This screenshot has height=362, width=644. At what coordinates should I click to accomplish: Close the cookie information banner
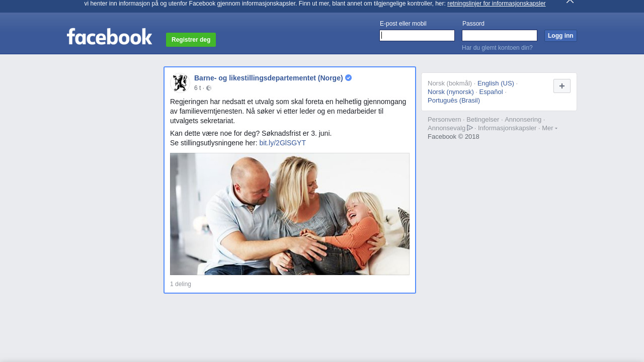[570, 2]
